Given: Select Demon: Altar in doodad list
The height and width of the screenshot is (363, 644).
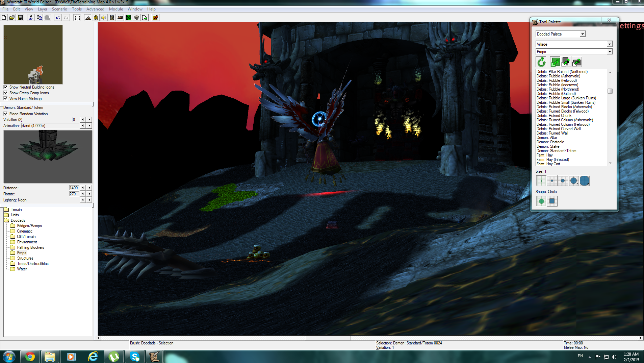Looking at the screenshot, I should (547, 138).
